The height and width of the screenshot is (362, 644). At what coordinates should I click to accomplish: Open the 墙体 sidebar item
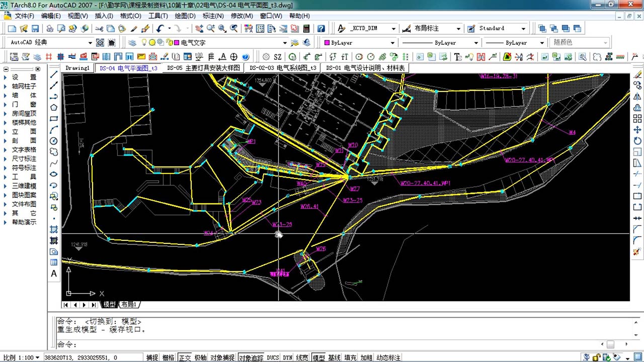(x=24, y=96)
